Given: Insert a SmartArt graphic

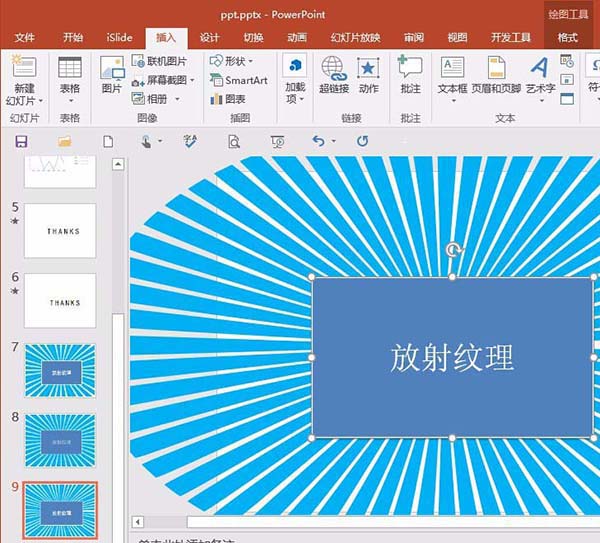Looking at the screenshot, I should click(238, 80).
